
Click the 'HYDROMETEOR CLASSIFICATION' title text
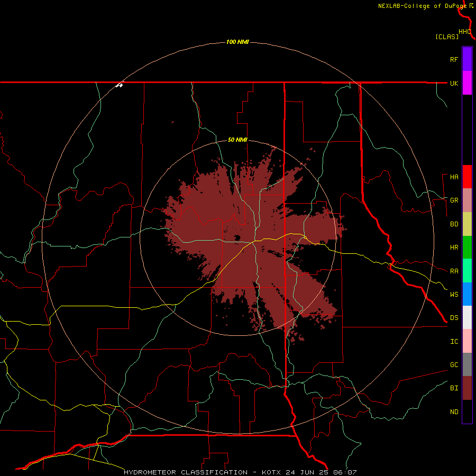186,472
